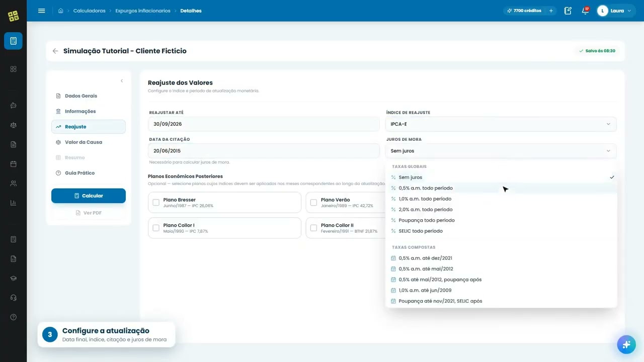Click the home icon in the breadcrumb
Viewport: 644px width, 362px height.
coord(61,11)
